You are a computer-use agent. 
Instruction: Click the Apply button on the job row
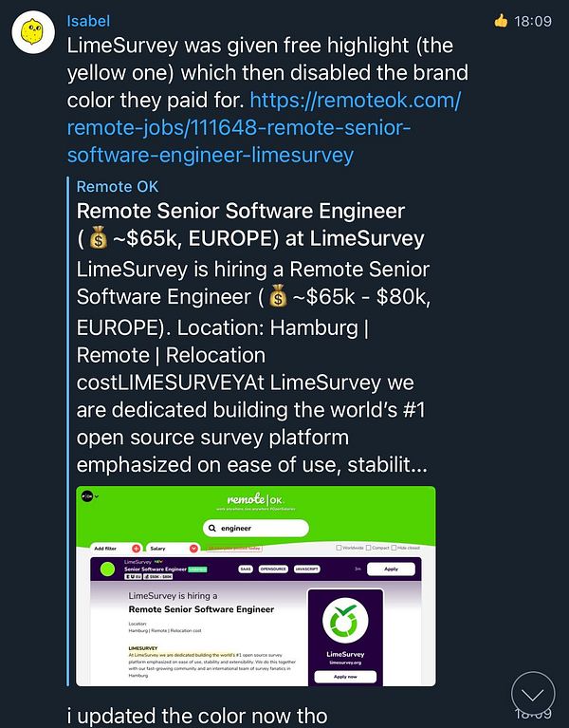pos(390,569)
